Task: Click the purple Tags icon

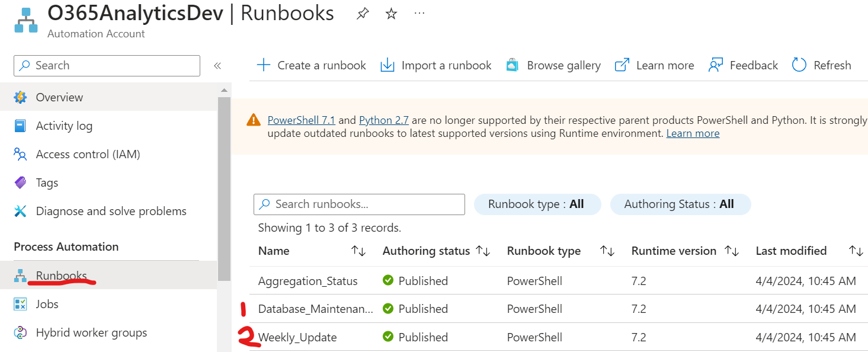Action: [20, 183]
